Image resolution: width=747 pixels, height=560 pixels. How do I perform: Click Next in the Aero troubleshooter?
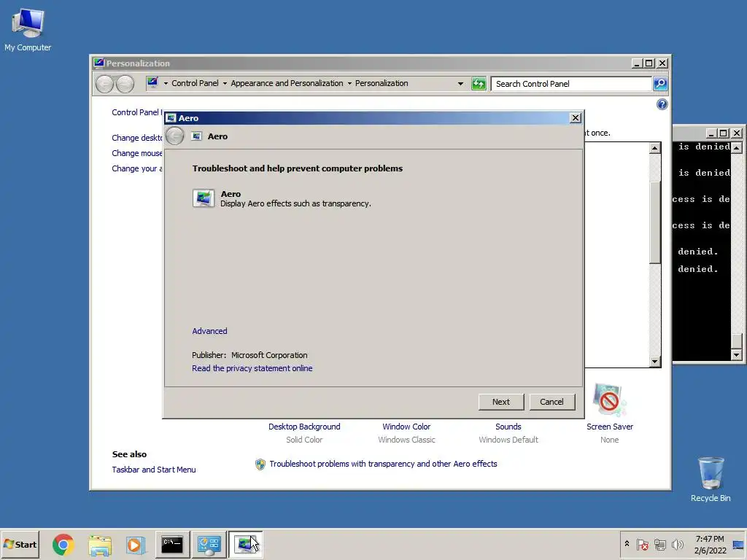coord(501,402)
